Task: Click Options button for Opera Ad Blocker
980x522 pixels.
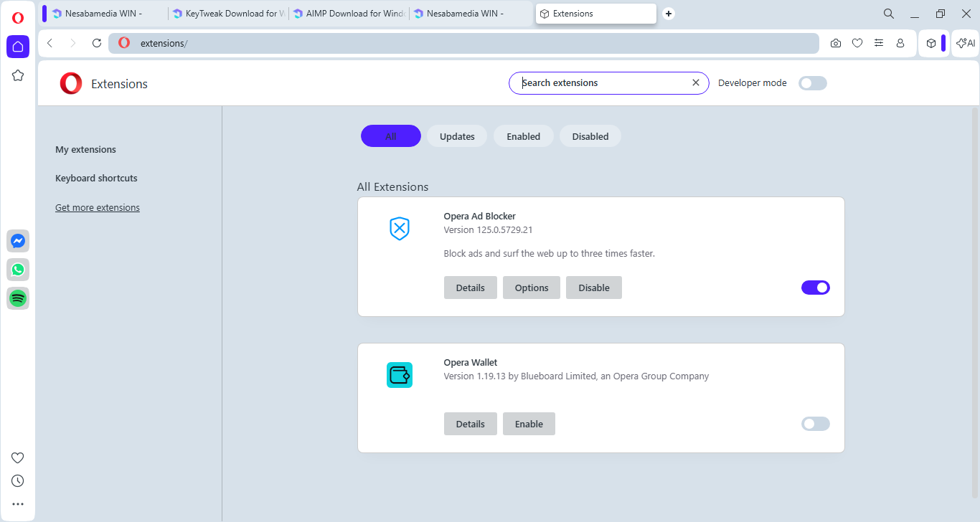Action: coord(531,288)
